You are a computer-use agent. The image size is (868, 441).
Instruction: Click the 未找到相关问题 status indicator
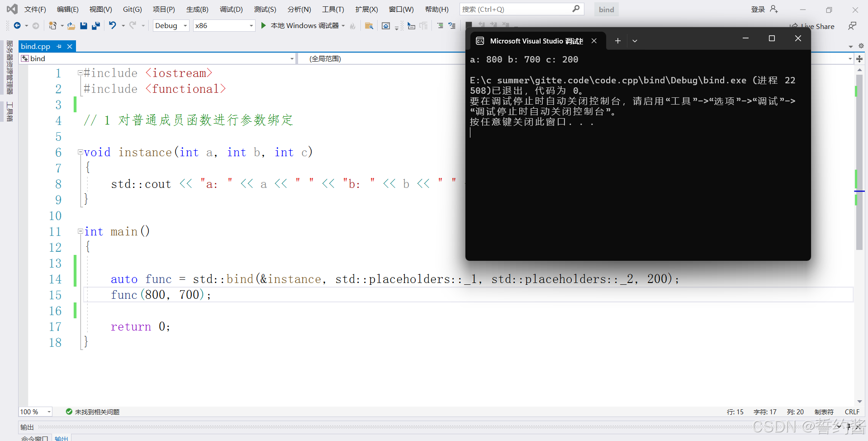93,412
